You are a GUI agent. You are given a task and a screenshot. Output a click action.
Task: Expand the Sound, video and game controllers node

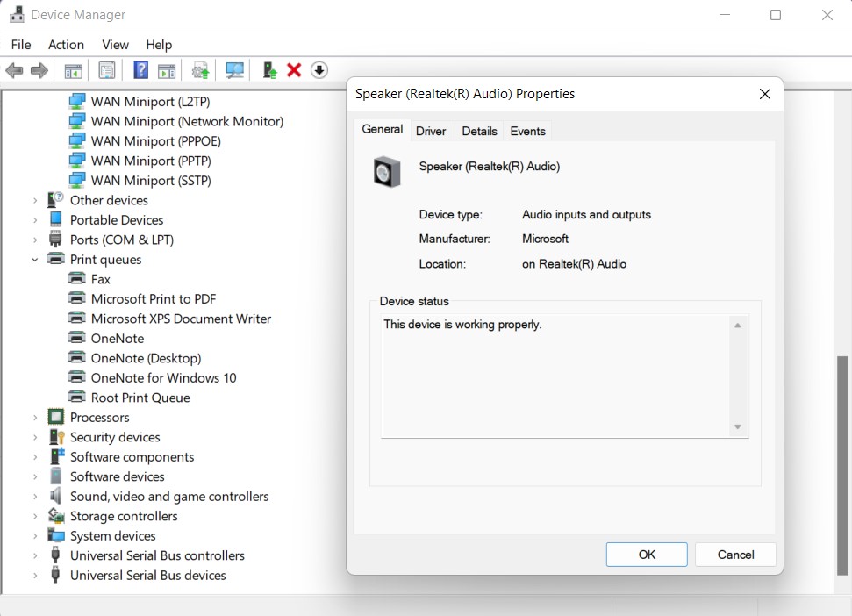[x=35, y=496]
